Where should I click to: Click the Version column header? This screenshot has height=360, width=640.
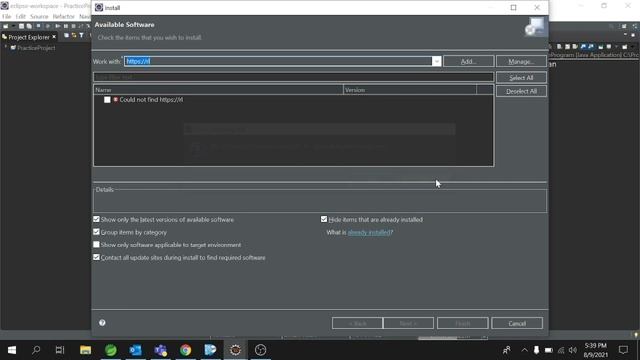(410, 90)
